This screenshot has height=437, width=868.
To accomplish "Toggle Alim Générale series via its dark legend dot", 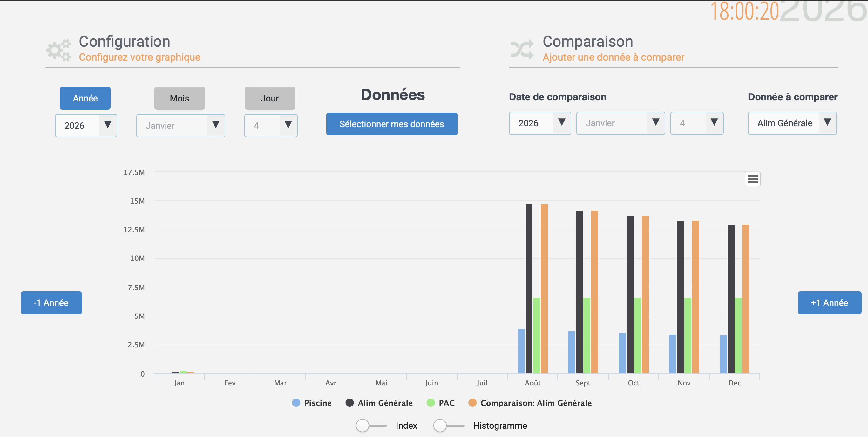I will [x=349, y=403].
